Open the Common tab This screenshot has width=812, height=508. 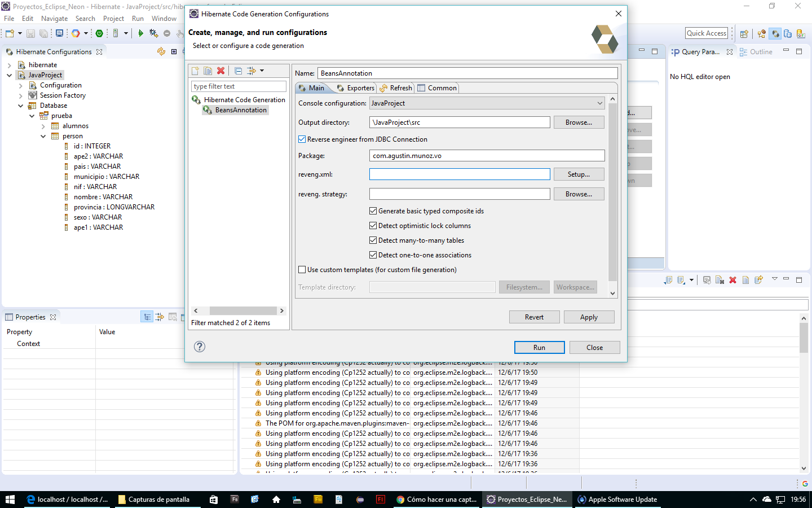coord(437,88)
